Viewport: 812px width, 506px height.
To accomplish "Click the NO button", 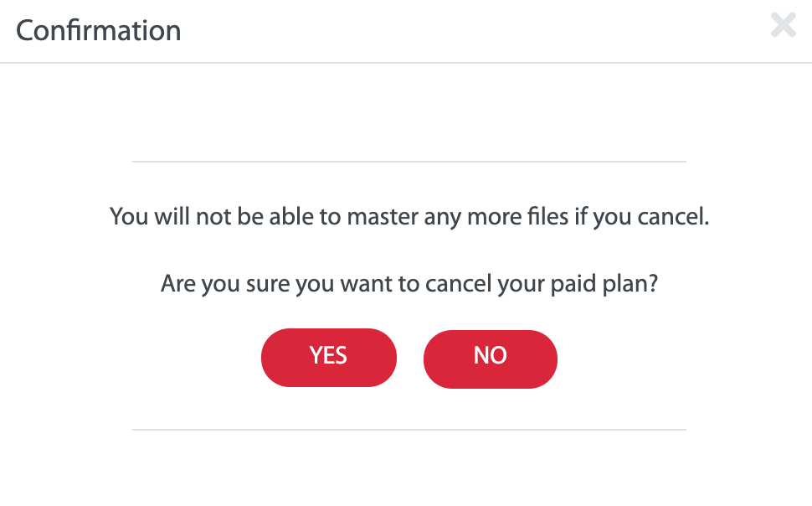I will point(491,359).
